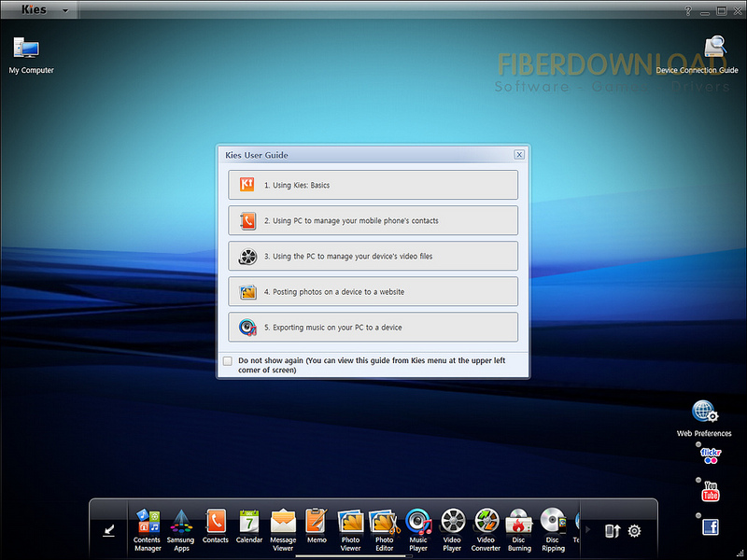Minimize the Kies window
Image resolution: width=747 pixels, height=560 pixels.
point(705,11)
